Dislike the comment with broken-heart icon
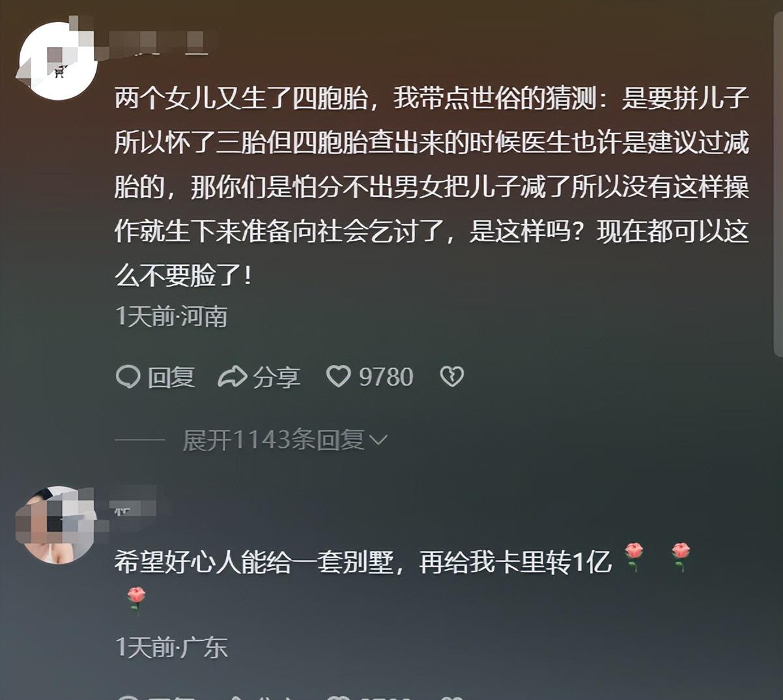The image size is (783, 700). pyautogui.click(x=451, y=376)
